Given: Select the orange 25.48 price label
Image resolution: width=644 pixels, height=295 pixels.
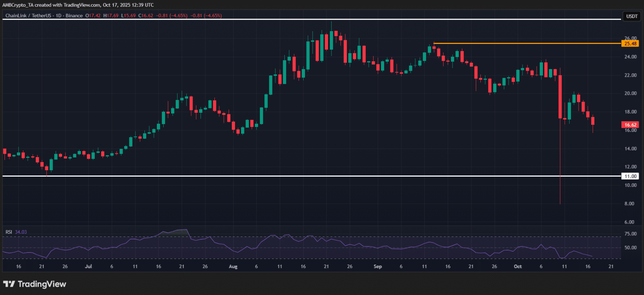Looking at the screenshot, I should point(630,44).
